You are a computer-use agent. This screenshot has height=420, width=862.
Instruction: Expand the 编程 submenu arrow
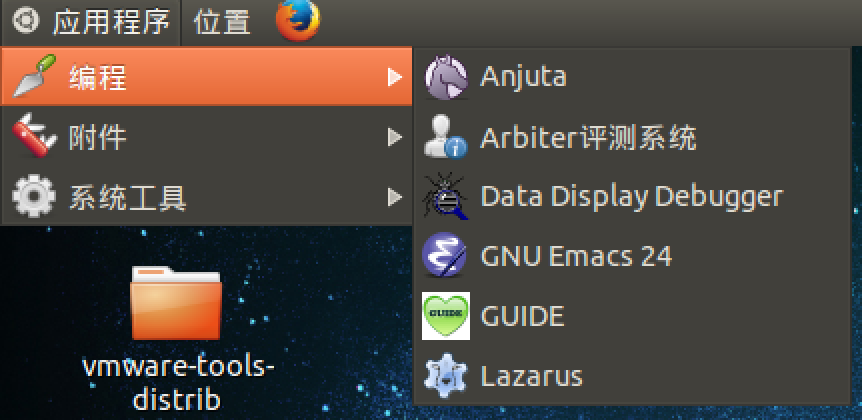tap(395, 77)
